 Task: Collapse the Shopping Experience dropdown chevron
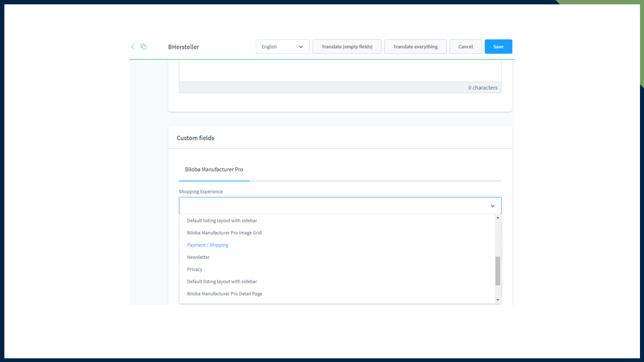click(x=492, y=206)
